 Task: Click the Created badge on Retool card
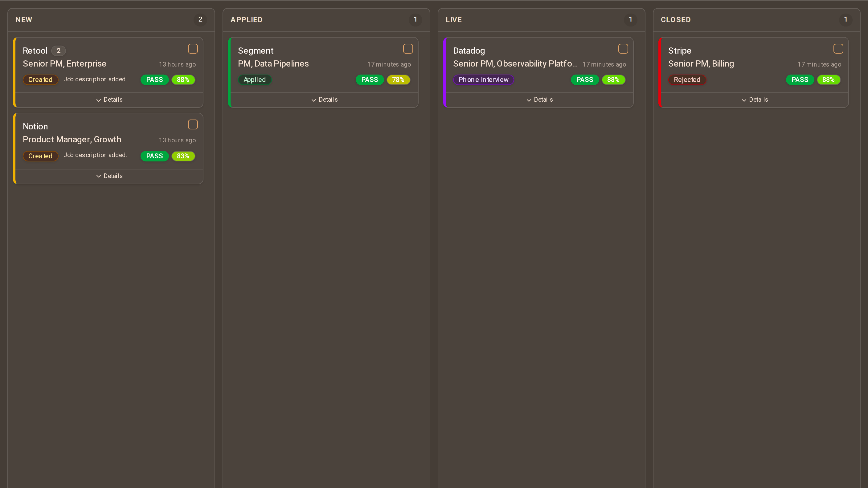[x=40, y=80]
